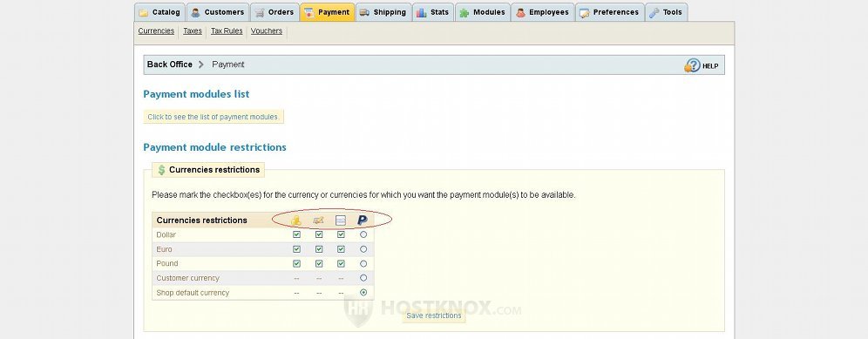Click the green dollar sign icon
Screen dimensions: 868x339
[161, 170]
